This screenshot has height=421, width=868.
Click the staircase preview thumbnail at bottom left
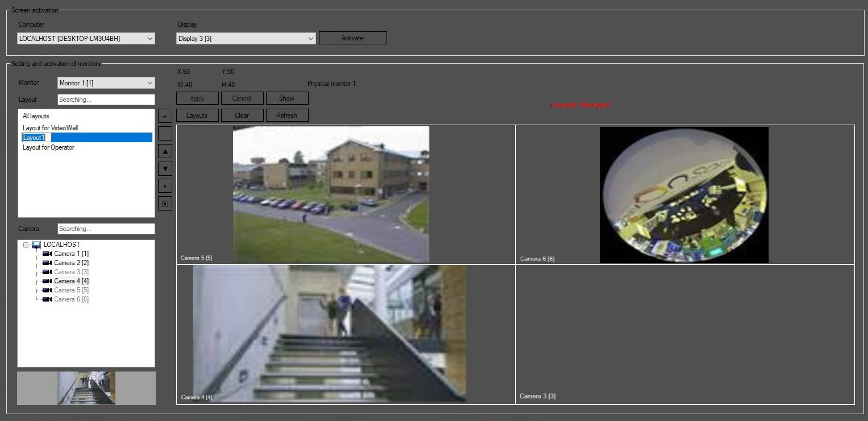(86, 388)
